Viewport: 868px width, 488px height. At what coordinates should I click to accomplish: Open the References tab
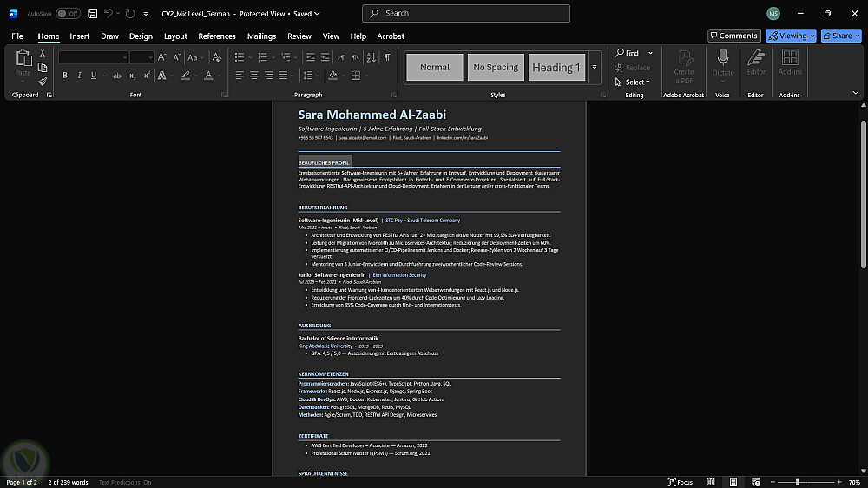tap(216, 36)
